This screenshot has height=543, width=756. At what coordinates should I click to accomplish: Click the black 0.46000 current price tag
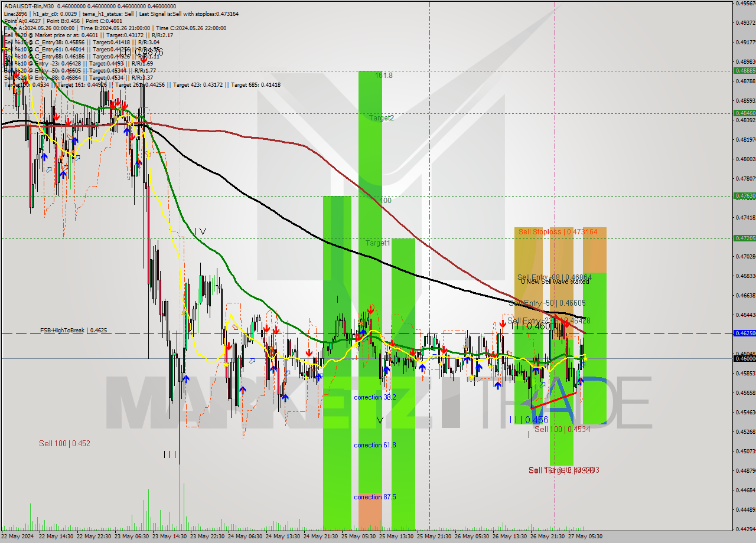[x=744, y=358]
